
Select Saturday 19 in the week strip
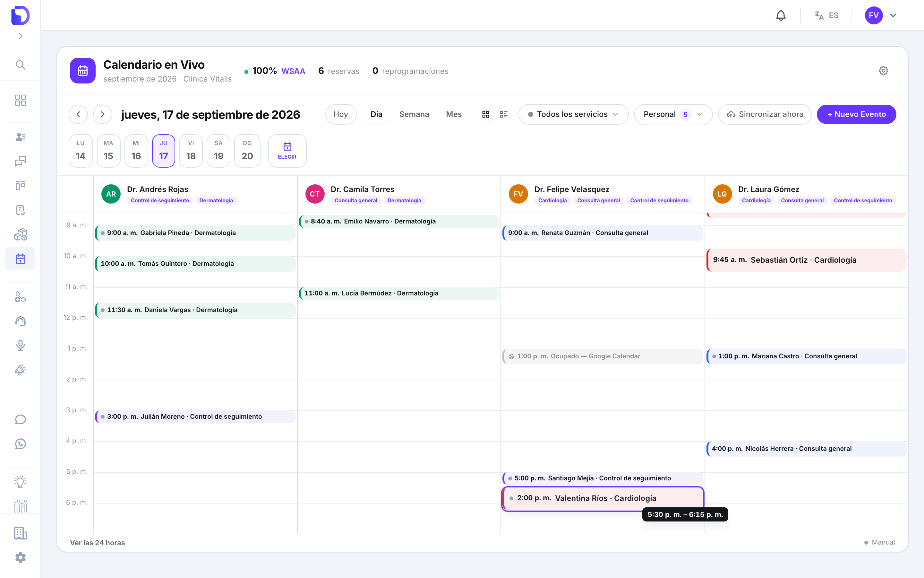pos(218,151)
